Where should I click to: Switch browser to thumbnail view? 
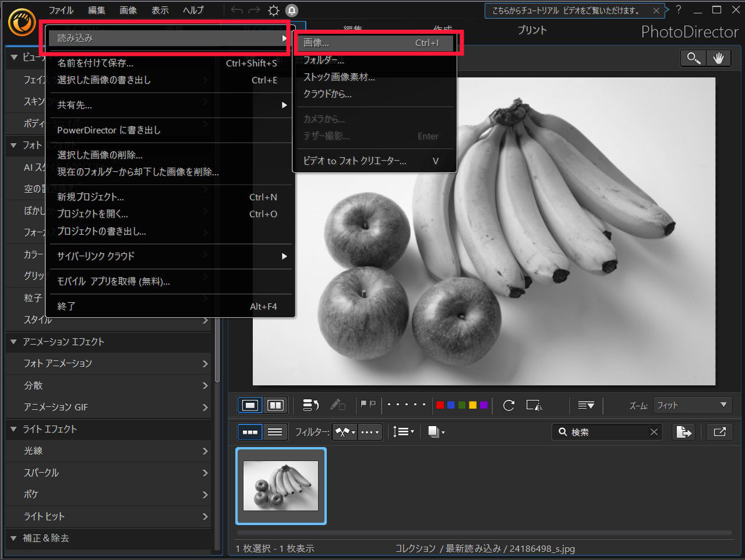click(x=250, y=432)
